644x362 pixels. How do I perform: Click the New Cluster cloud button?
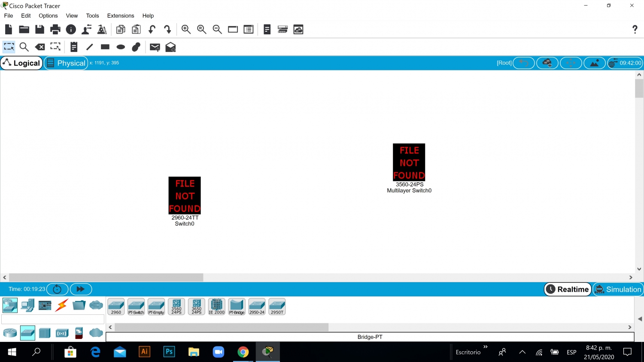pyautogui.click(x=547, y=63)
